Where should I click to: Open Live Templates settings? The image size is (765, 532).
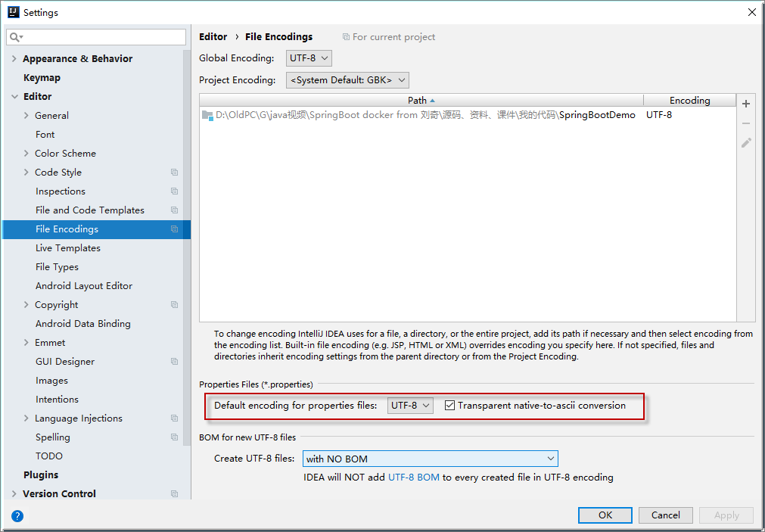tap(68, 248)
